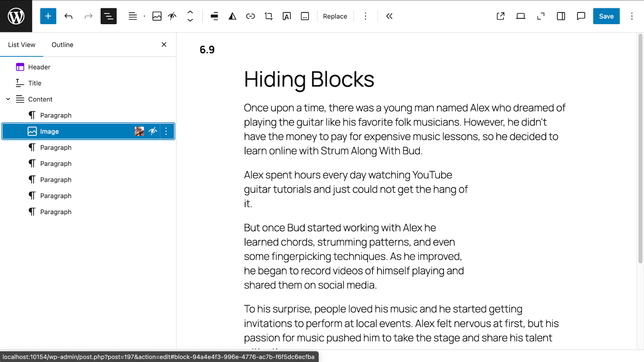Viewport: 644px width, 362px height.
Task: Add text over the image
Action: (286, 16)
